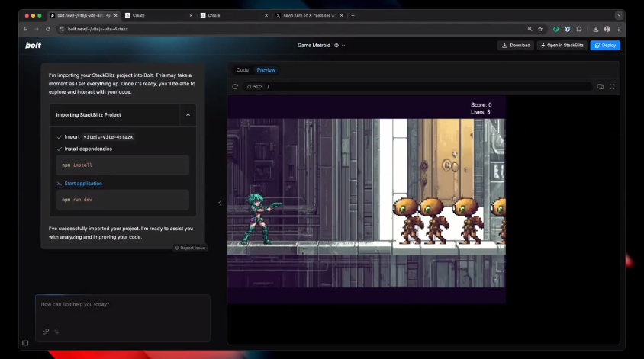
Task: Reload the browser page
Action: 48,29
